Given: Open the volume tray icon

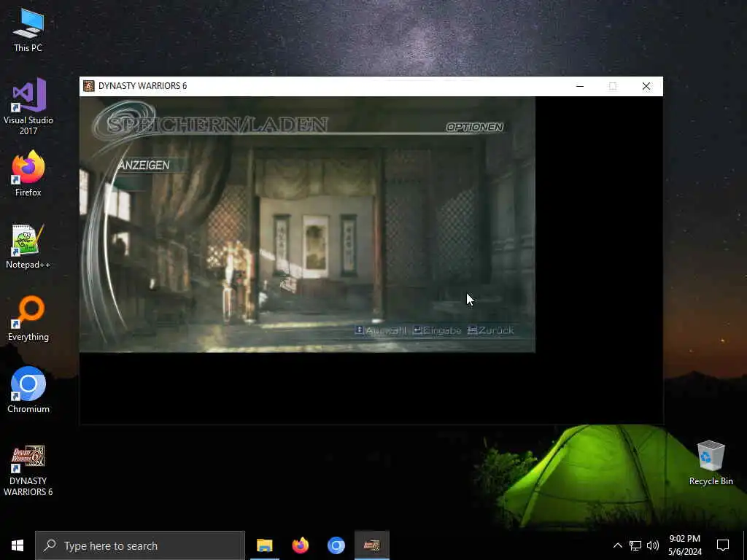Looking at the screenshot, I should 653,545.
